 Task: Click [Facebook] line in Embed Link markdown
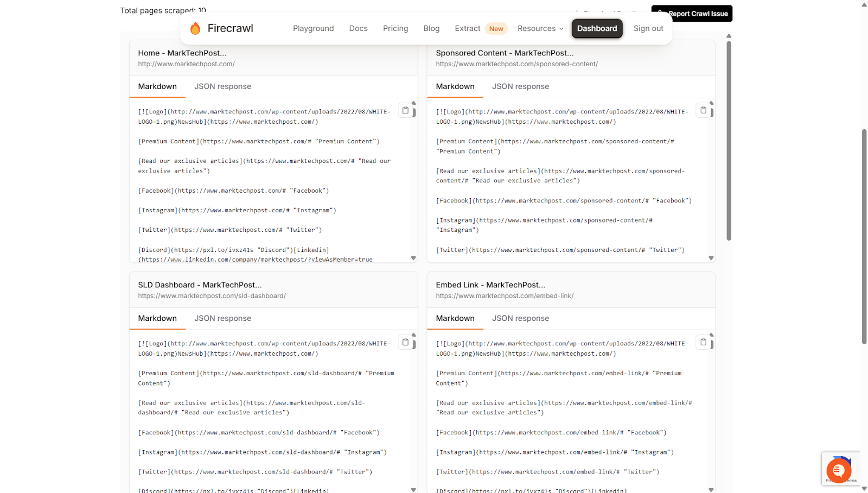(551, 432)
